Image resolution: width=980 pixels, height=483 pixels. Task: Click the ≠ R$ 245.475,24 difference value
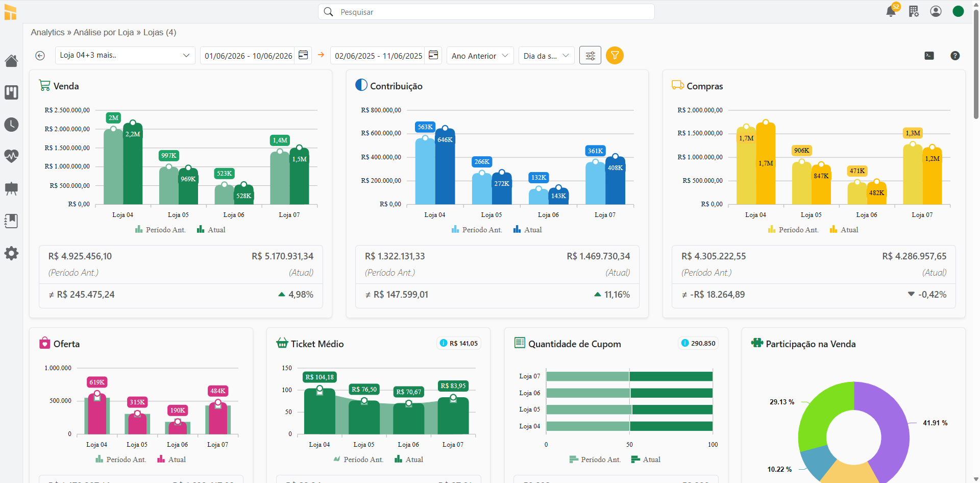click(x=82, y=295)
